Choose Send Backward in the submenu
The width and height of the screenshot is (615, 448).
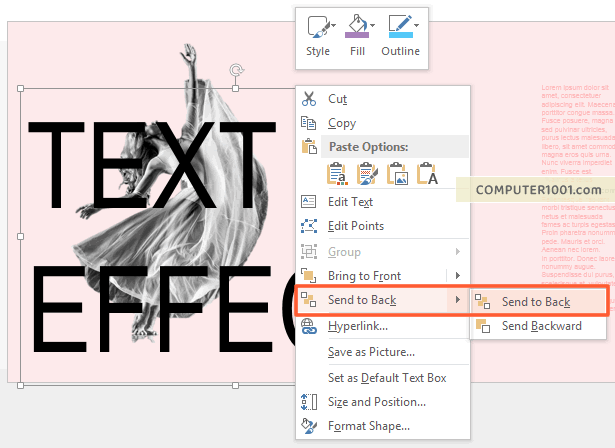[541, 326]
